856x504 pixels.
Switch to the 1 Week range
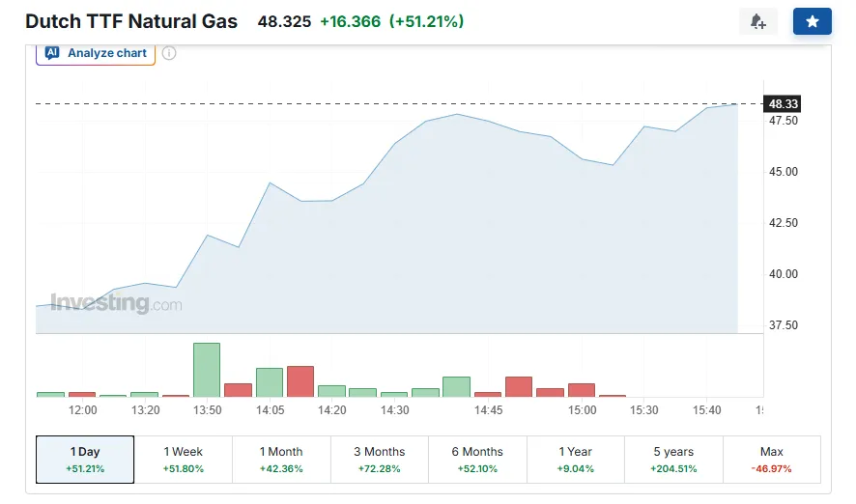click(183, 460)
